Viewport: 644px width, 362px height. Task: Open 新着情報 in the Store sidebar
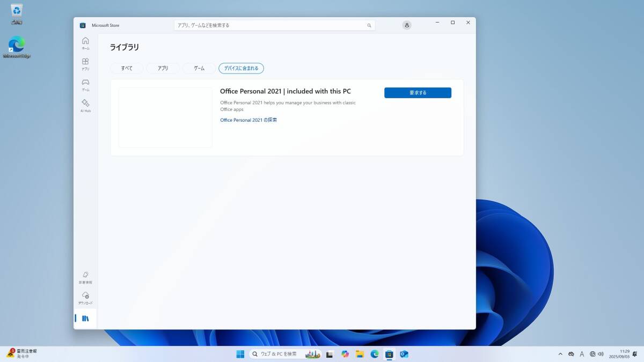[85, 277]
